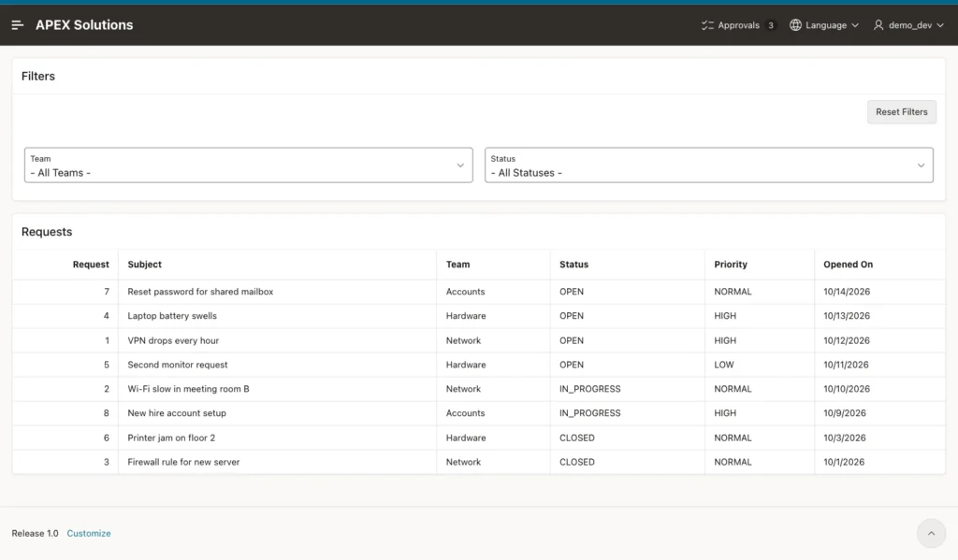Sort by the Subject column header
The height and width of the screenshot is (560, 958).
[145, 265]
